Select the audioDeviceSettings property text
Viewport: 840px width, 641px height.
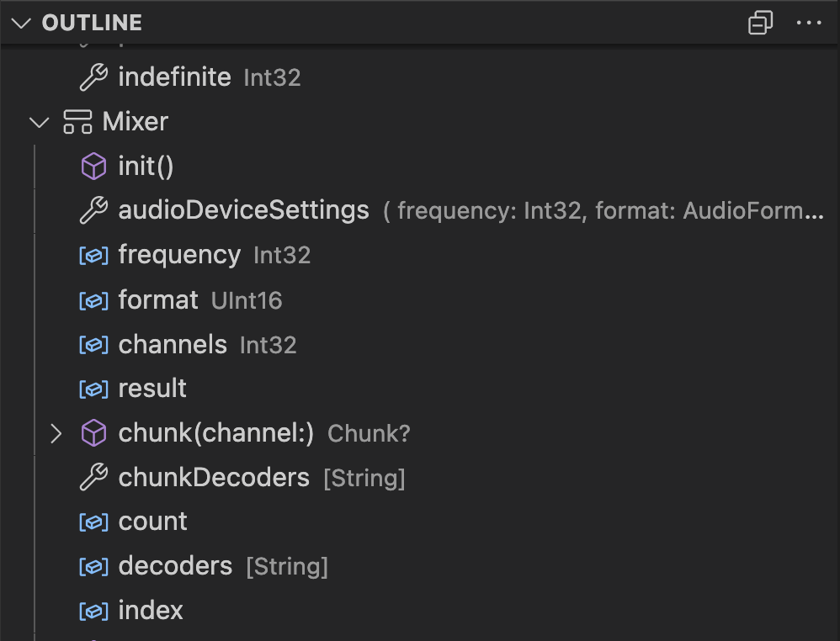pyautogui.click(x=244, y=210)
